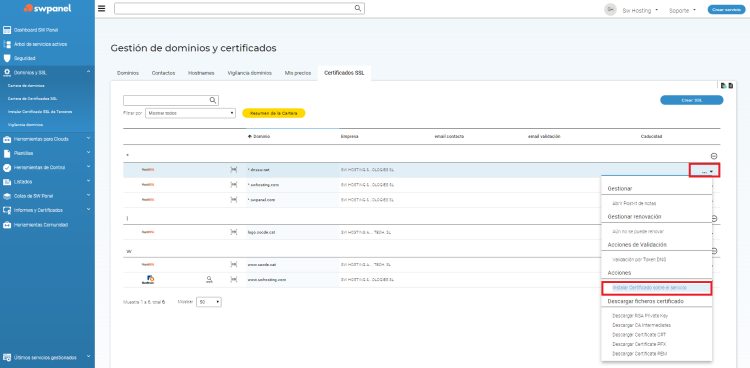
Task: Switch to the Contactos tab
Action: point(163,73)
